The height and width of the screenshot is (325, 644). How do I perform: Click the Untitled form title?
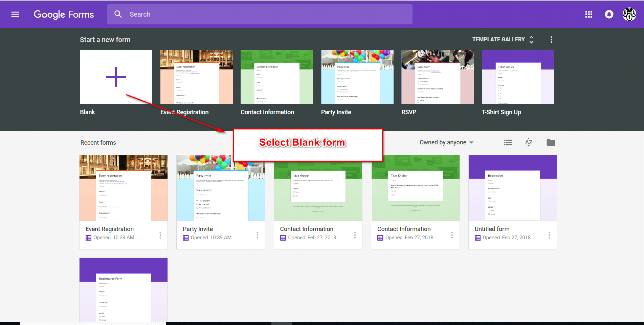(x=492, y=229)
